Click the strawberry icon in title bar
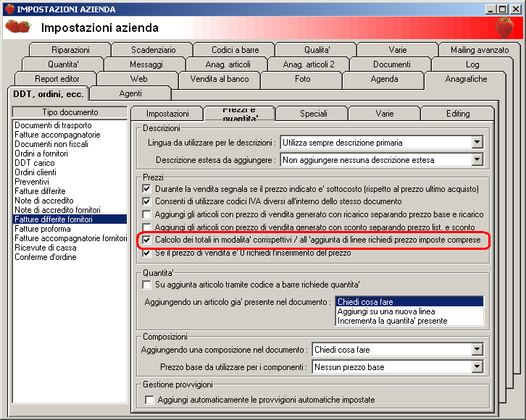Viewport: 526px width, 420px height. pos(9,9)
